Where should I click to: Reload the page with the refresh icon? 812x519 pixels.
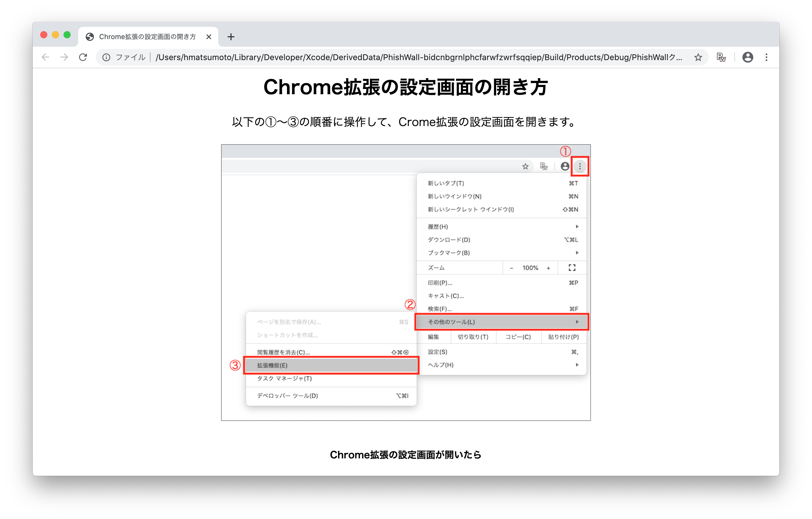(x=83, y=58)
